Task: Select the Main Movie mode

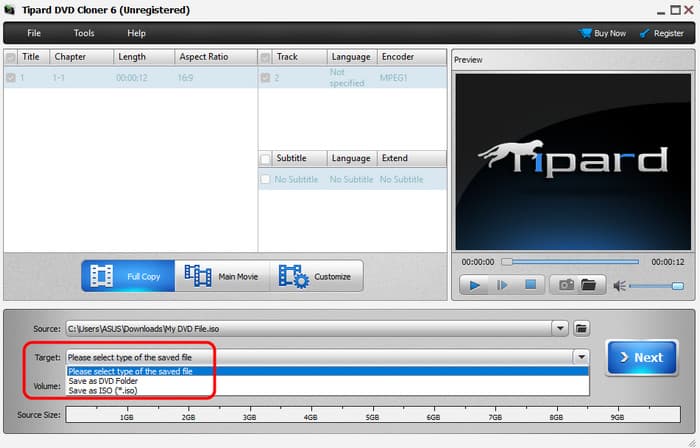Action: [222, 276]
